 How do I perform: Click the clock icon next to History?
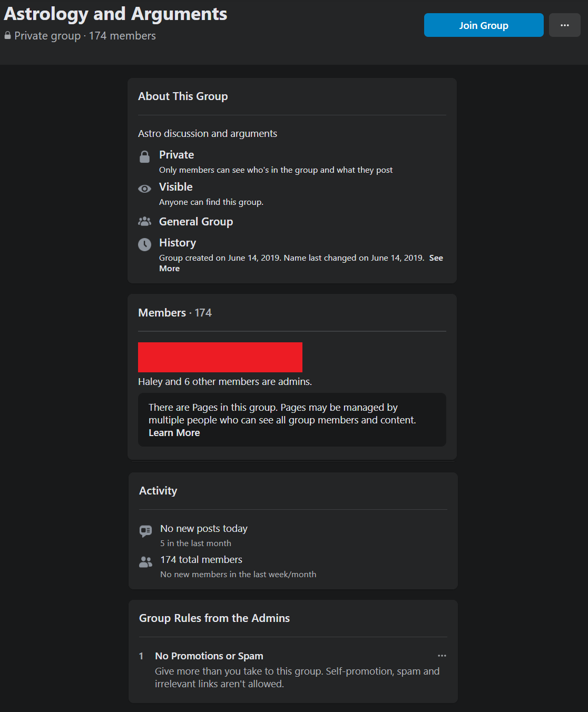pos(144,244)
